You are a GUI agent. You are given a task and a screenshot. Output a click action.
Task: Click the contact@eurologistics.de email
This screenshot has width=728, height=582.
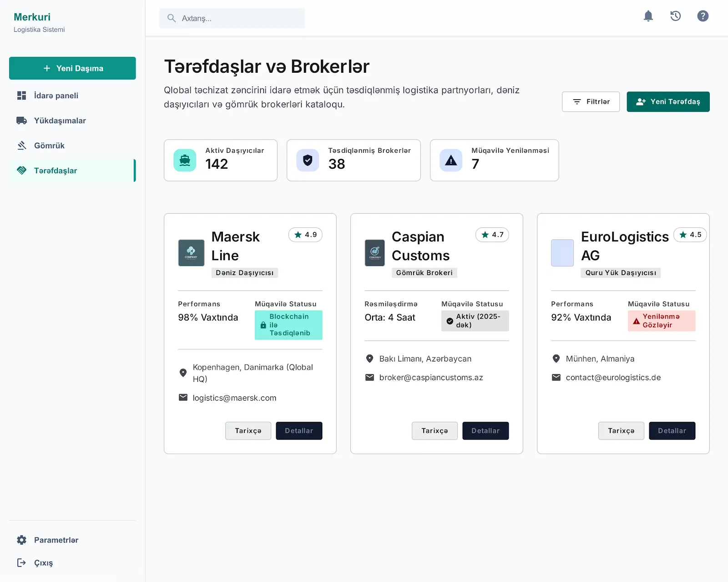[x=613, y=377]
